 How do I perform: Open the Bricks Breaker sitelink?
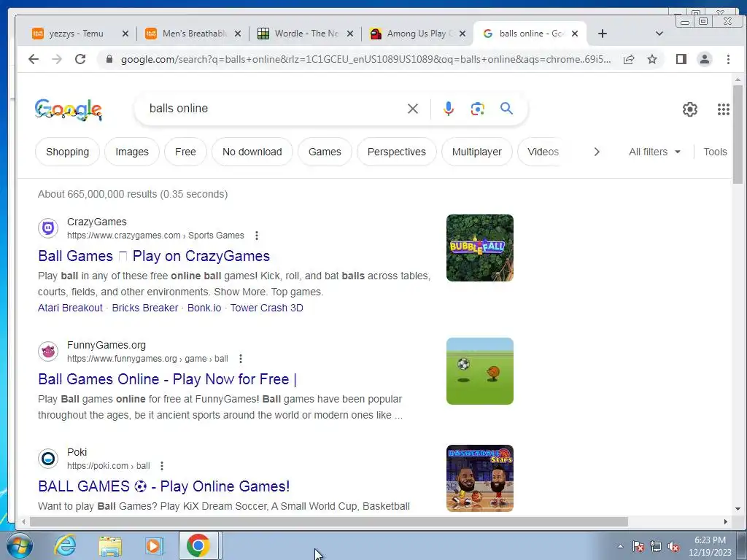(145, 308)
